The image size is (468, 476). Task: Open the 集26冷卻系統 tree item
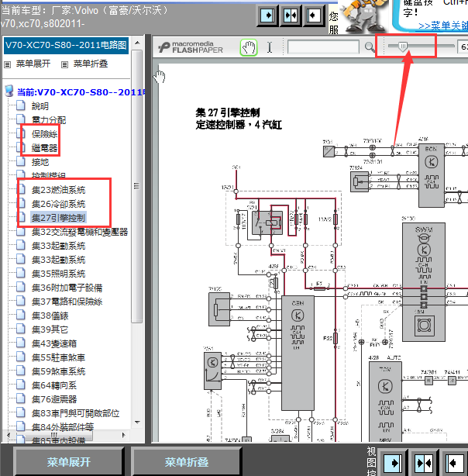(59, 204)
